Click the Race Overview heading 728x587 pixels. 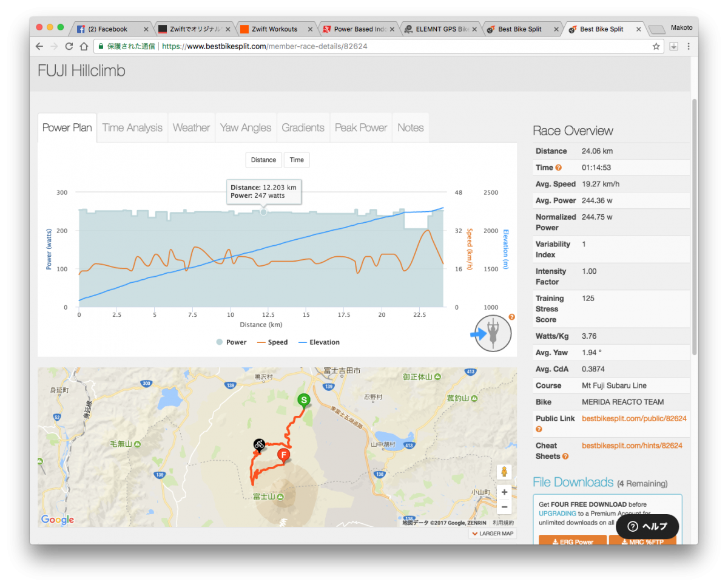[573, 131]
